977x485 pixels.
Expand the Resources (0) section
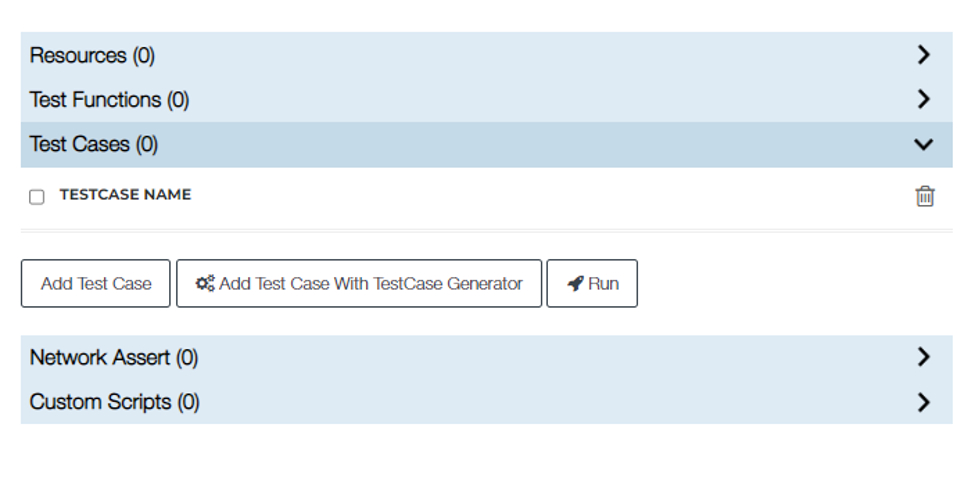[487, 55]
